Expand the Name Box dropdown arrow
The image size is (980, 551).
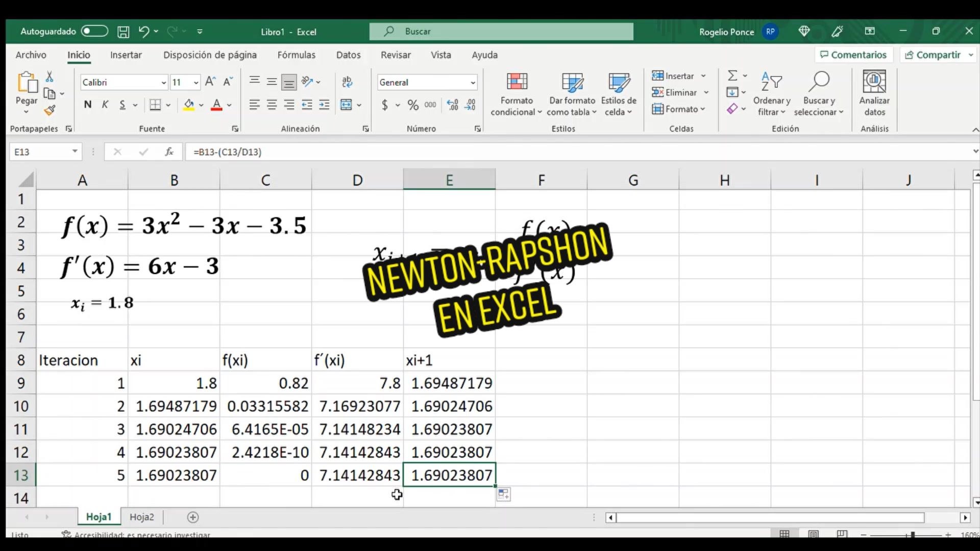tap(75, 152)
